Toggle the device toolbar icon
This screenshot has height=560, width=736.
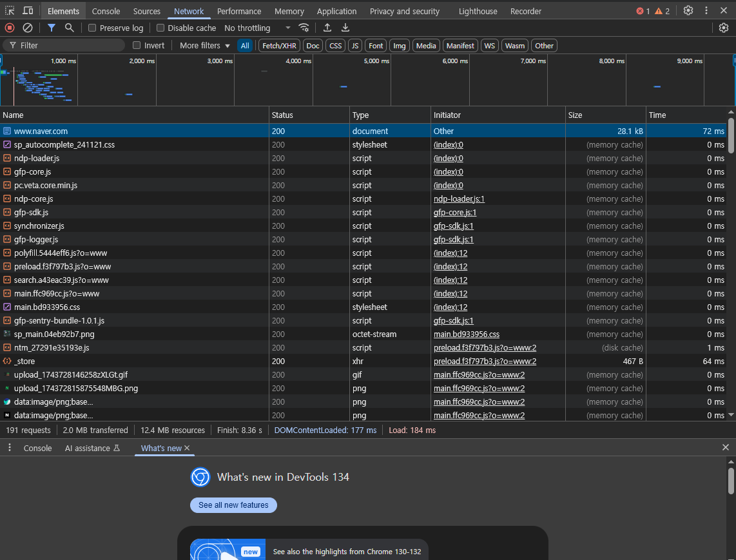pyautogui.click(x=28, y=11)
